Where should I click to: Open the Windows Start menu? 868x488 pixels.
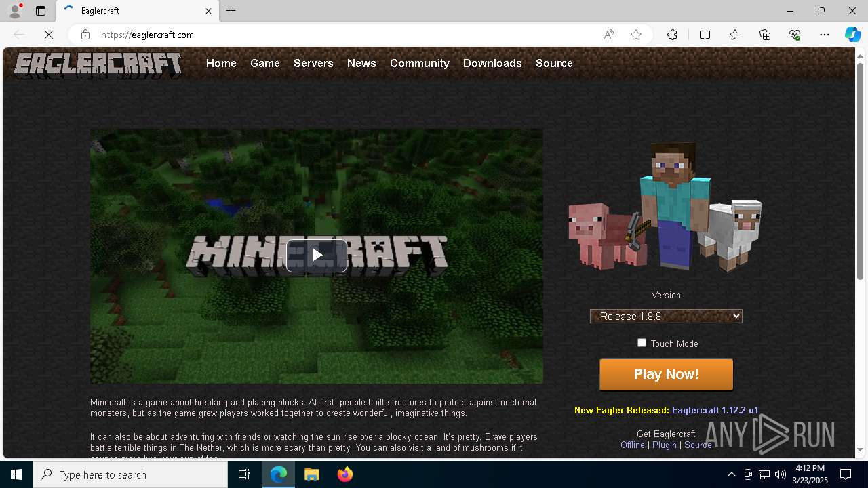(x=16, y=474)
